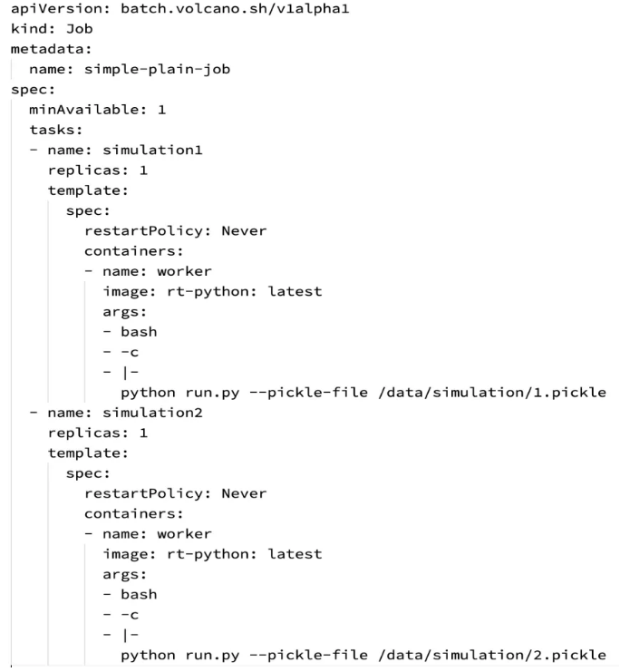Click first replicas: 1 line under simulation1
The height and width of the screenshot is (672, 620).
(98, 170)
